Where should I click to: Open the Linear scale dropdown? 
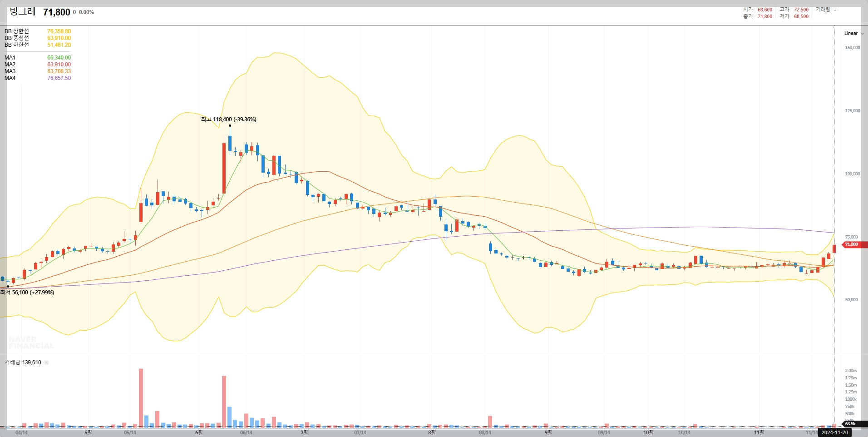click(854, 33)
